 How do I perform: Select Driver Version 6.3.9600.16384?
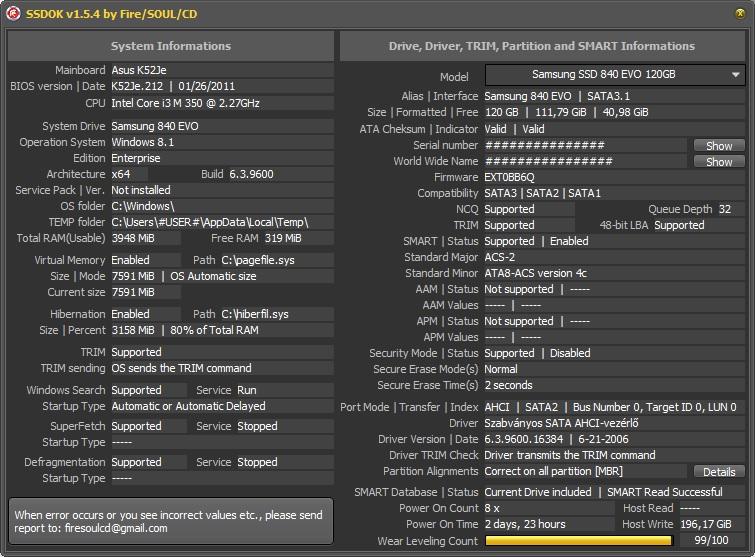[523, 440]
